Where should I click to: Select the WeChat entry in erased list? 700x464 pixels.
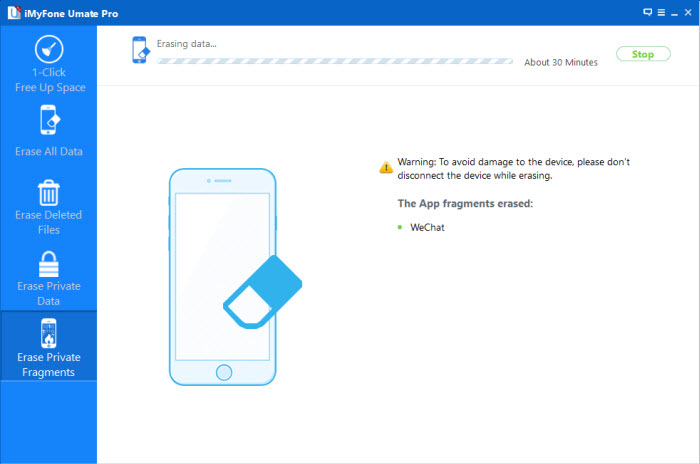[x=427, y=227]
